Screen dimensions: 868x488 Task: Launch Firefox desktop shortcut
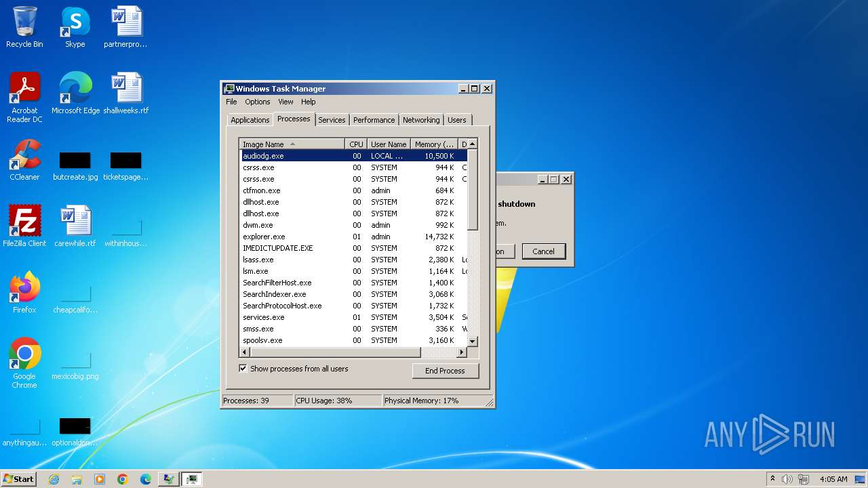click(24, 292)
